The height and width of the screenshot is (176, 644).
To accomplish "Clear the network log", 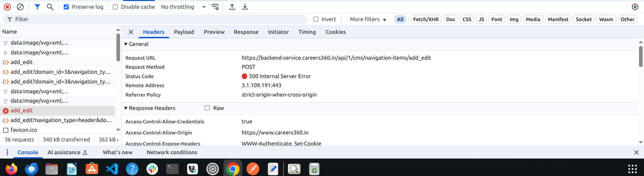I will [x=20, y=7].
